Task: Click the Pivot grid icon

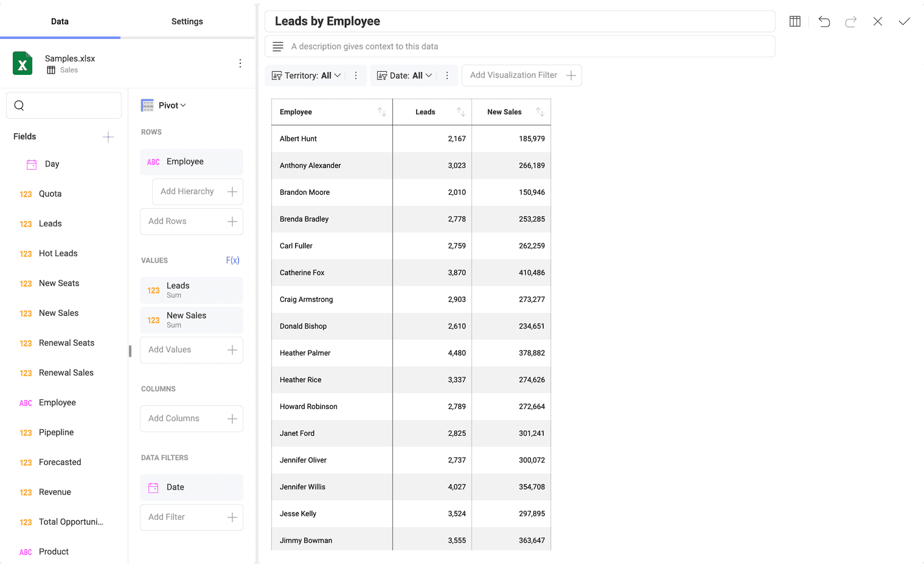Action: 147,105
